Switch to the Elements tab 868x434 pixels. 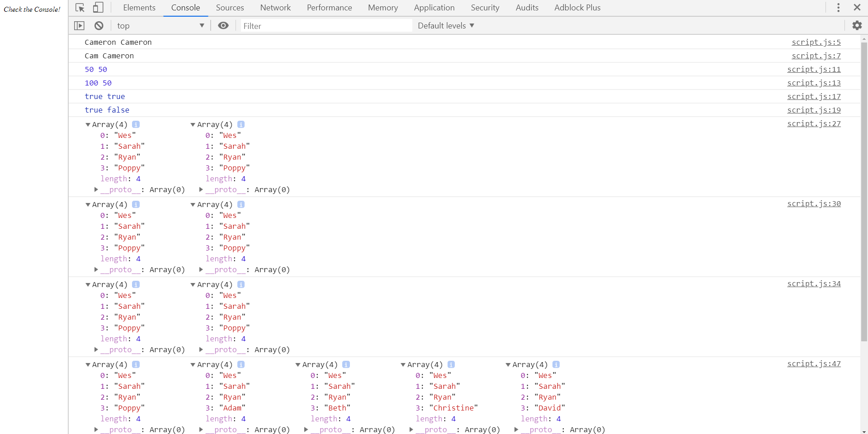(x=139, y=8)
